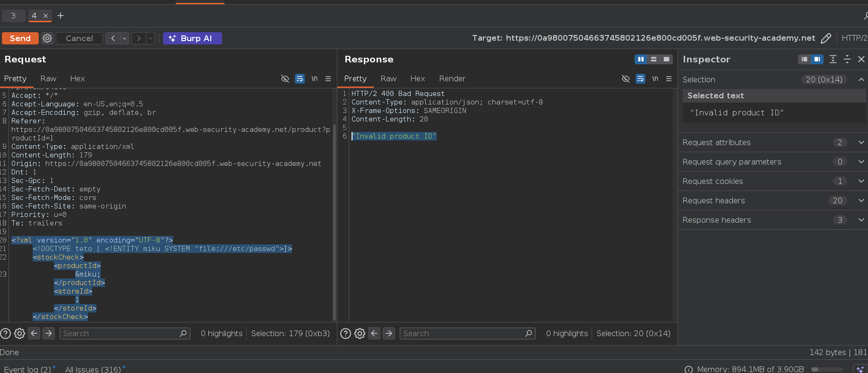Click the memory info circle icon
This screenshot has width=868, height=373.
[x=688, y=370]
